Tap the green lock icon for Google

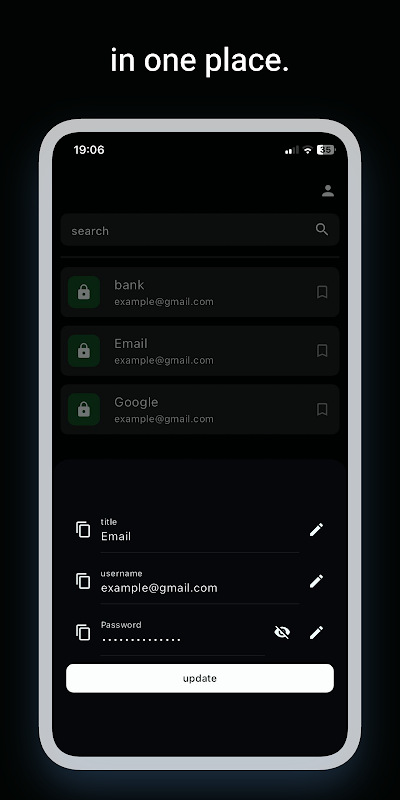[x=84, y=409]
